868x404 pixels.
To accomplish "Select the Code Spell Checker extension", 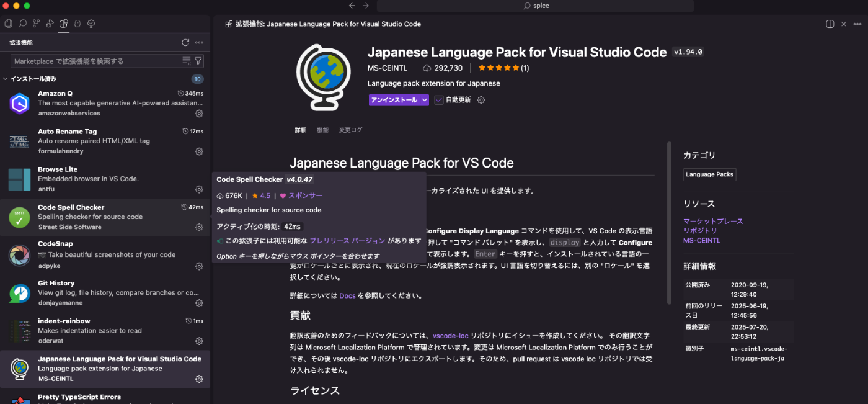I will 105,217.
